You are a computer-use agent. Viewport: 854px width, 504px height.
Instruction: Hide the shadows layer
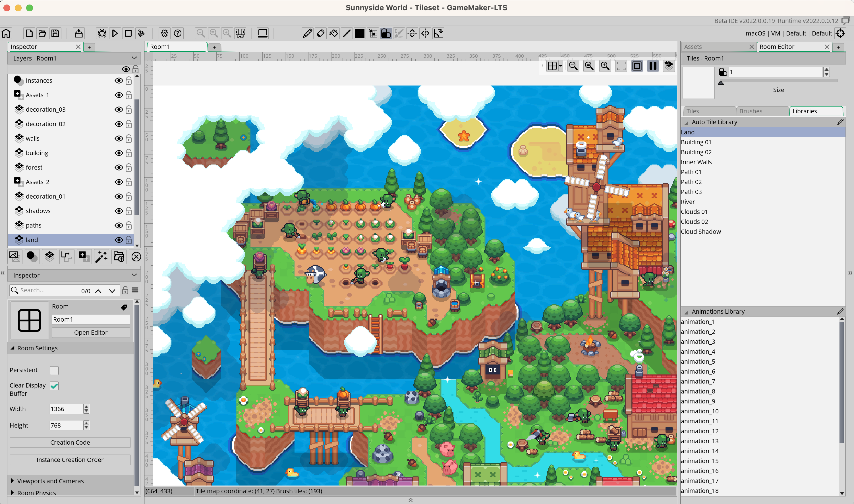click(x=119, y=211)
